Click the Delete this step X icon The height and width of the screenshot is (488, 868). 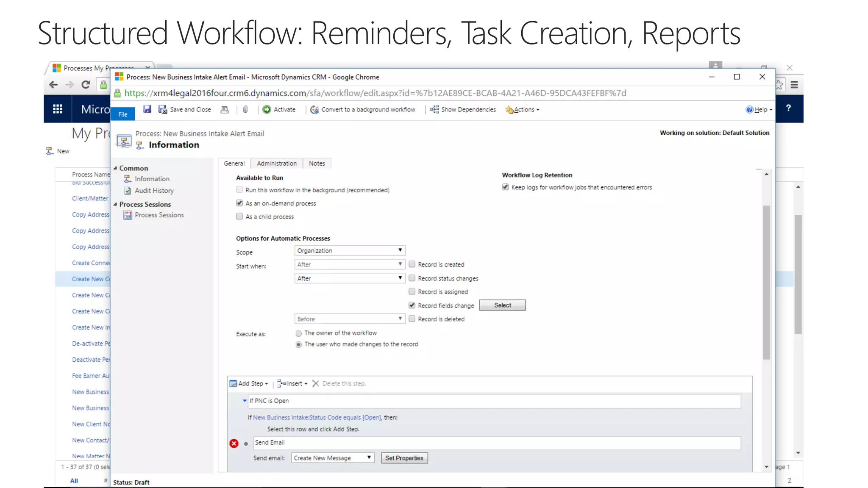point(316,384)
